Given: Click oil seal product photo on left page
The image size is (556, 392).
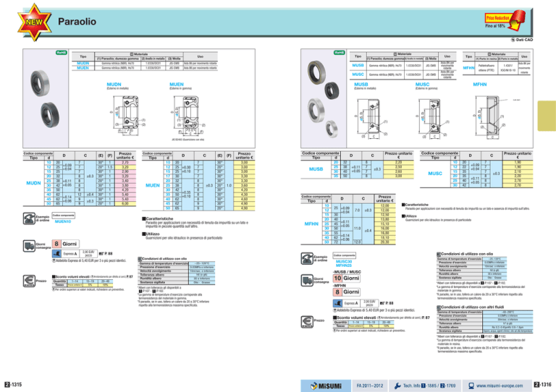Looking at the screenshot, I should (x=45, y=99).
